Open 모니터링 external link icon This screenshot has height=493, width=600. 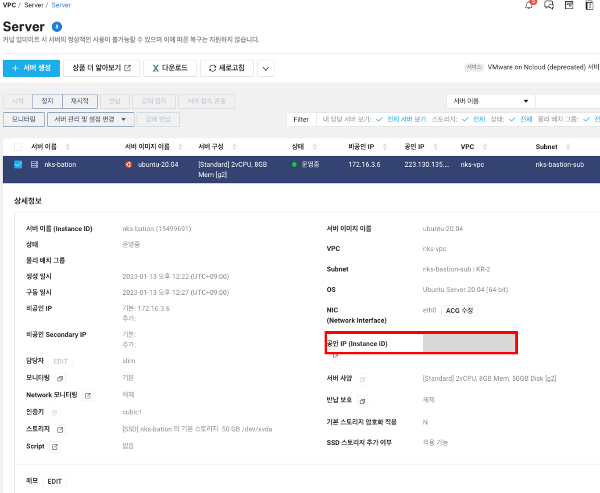60,379
